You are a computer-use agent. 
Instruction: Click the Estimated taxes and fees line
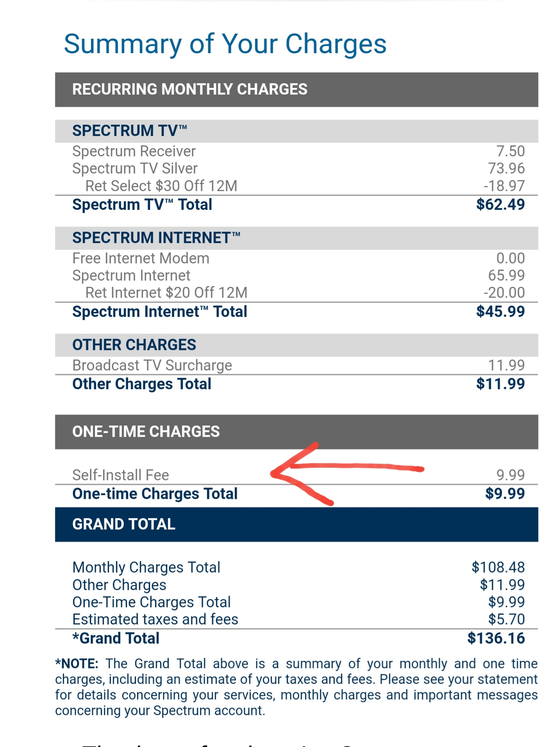(x=155, y=619)
